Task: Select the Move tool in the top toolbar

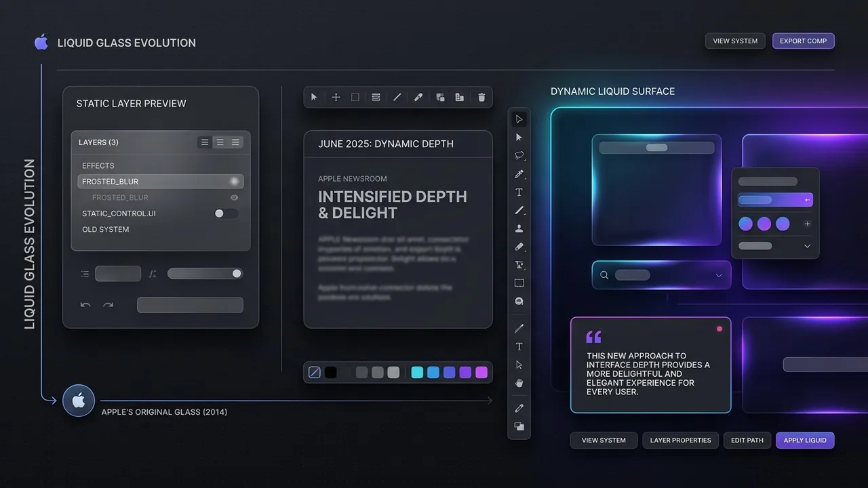Action: (336, 97)
